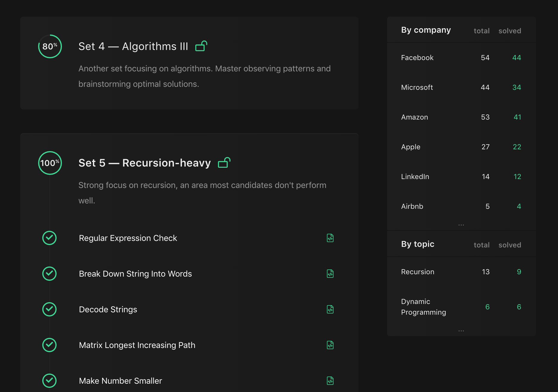This screenshot has height=392, width=558.
Task: Open solution file for Break Down String
Action: click(330, 274)
